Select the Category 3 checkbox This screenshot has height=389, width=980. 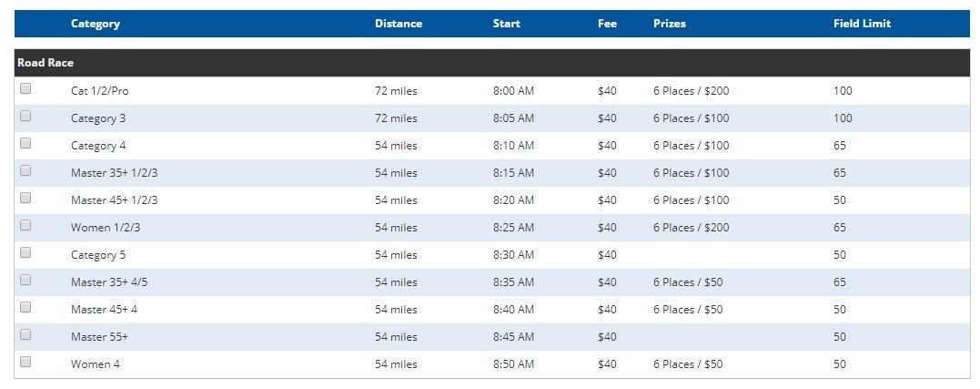(25, 116)
